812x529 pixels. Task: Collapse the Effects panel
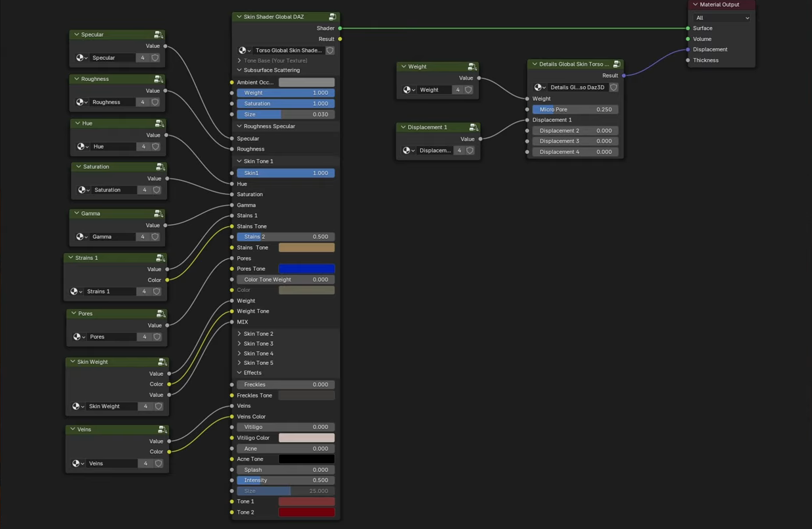pos(249,373)
